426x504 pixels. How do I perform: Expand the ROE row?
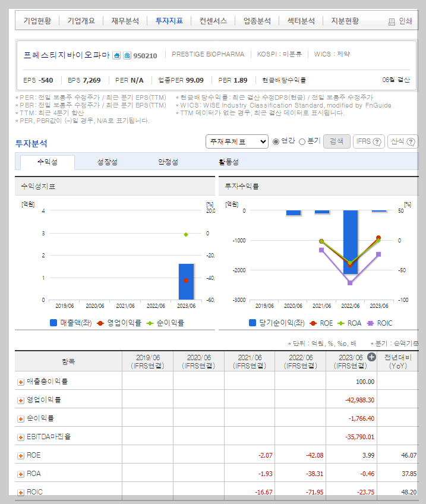(21, 456)
